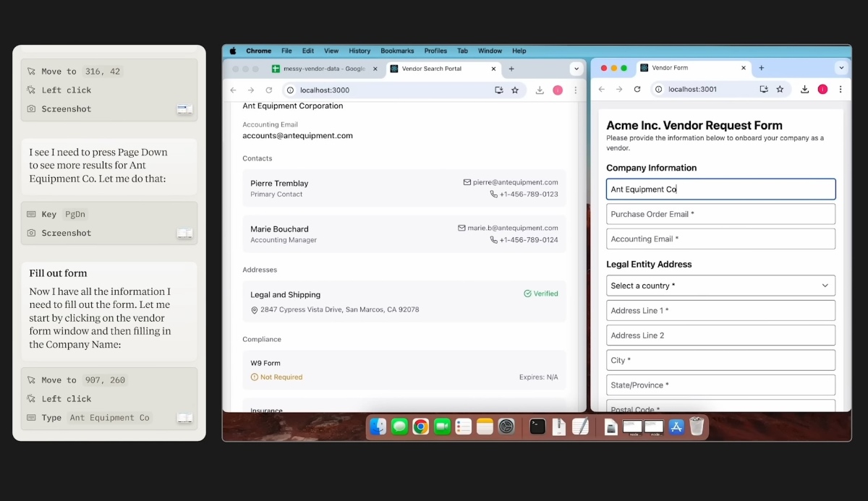Open Chrome menu in Vendor Form window
This screenshot has height=501, width=868.
[841, 89]
